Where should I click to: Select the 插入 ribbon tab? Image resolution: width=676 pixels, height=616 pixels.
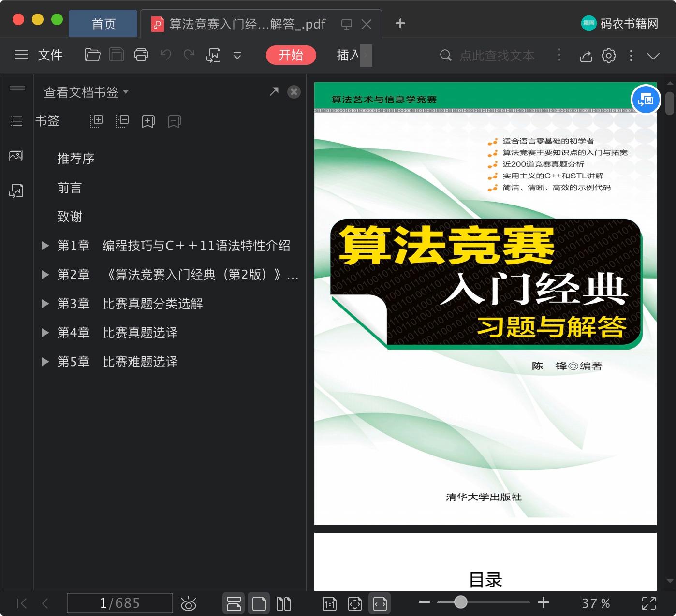(x=348, y=55)
